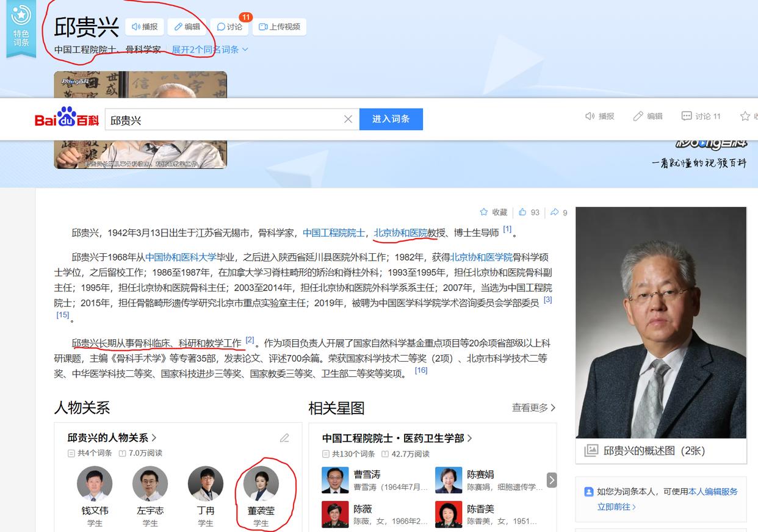Click the 特色词条 badge icon
The width and height of the screenshot is (758, 532).
pos(21,27)
